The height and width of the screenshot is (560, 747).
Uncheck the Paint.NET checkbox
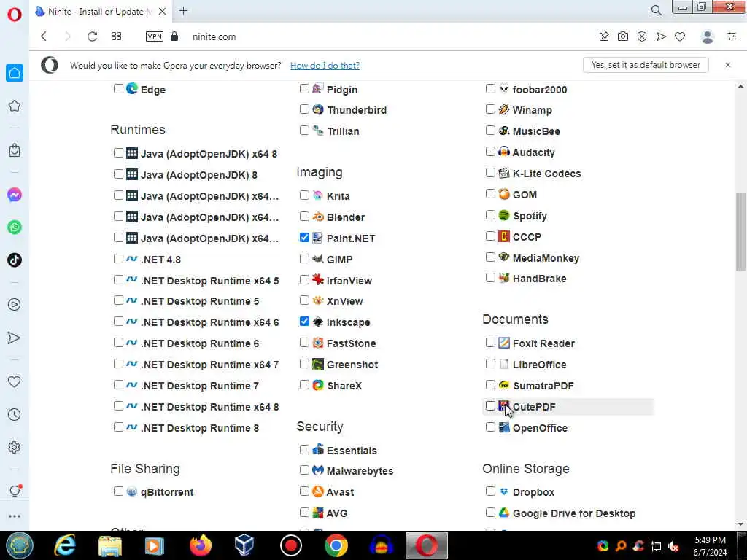click(x=304, y=237)
